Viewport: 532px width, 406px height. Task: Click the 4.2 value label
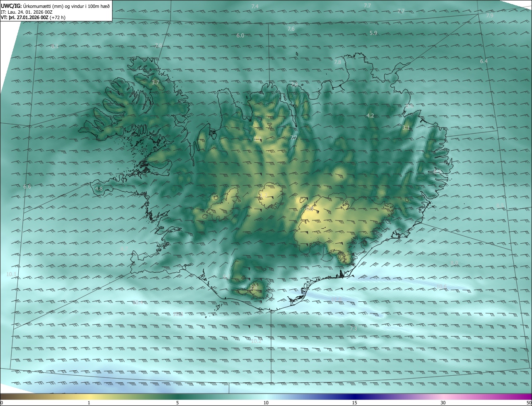click(370, 115)
